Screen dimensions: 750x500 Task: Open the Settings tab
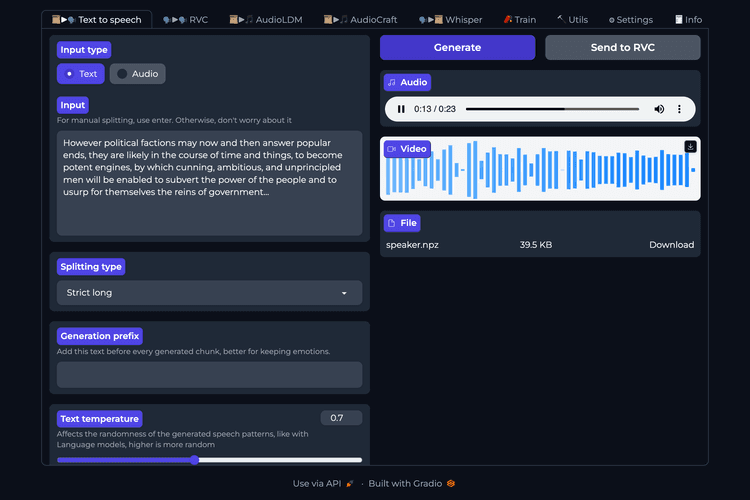point(630,19)
